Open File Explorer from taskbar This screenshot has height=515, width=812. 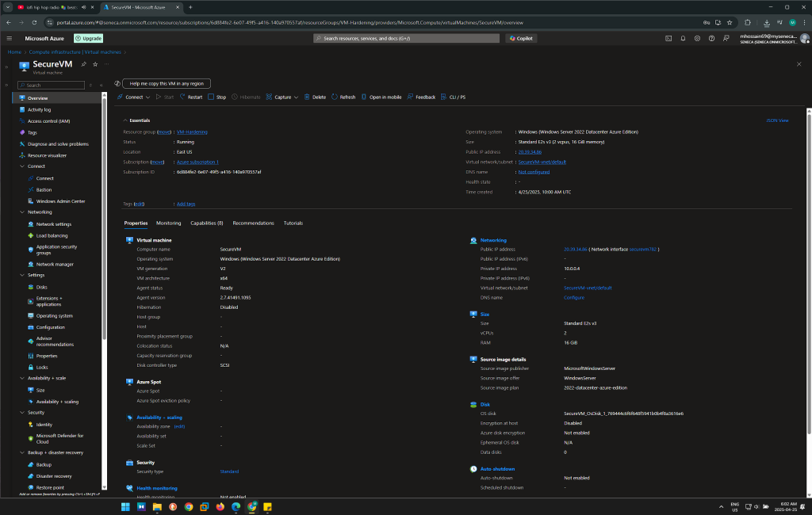[157, 507]
